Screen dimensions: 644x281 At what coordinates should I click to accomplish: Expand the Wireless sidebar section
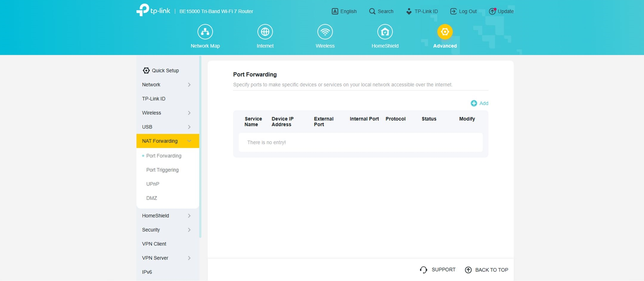166,113
